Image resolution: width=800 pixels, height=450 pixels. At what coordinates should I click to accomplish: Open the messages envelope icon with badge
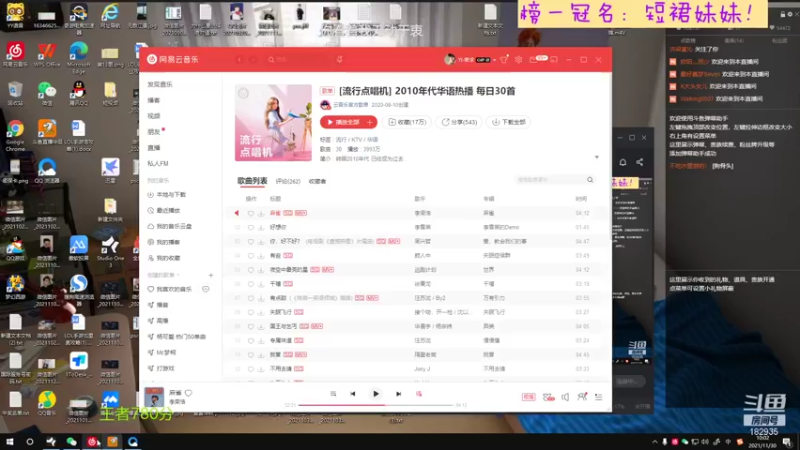(x=537, y=59)
